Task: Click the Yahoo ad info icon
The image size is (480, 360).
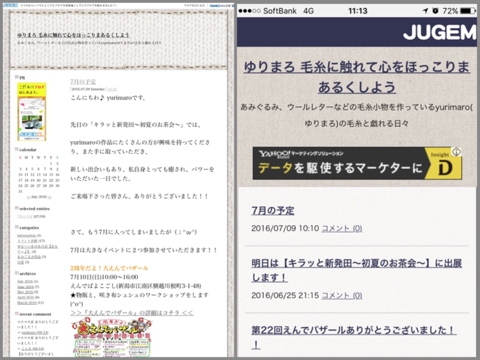Action: [x=457, y=152]
